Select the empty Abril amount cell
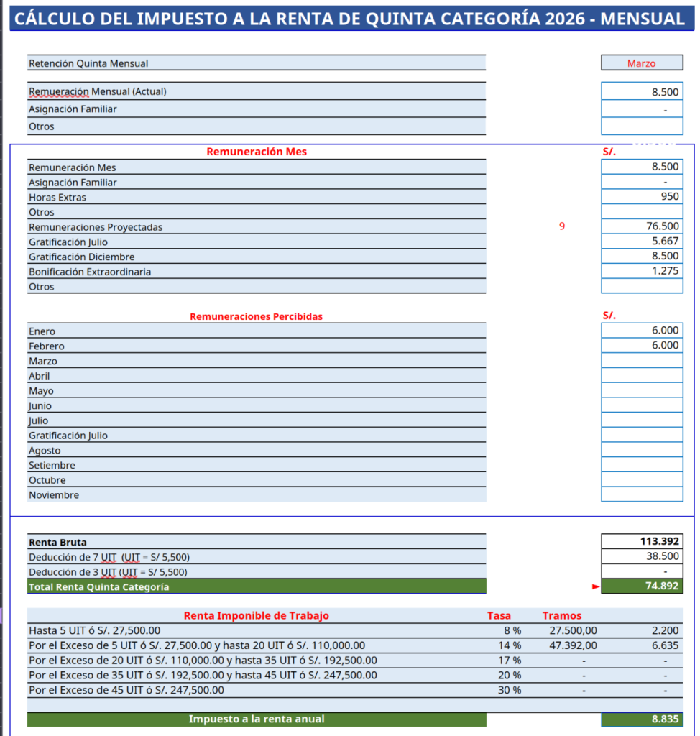The width and height of the screenshot is (700, 736). click(x=641, y=375)
